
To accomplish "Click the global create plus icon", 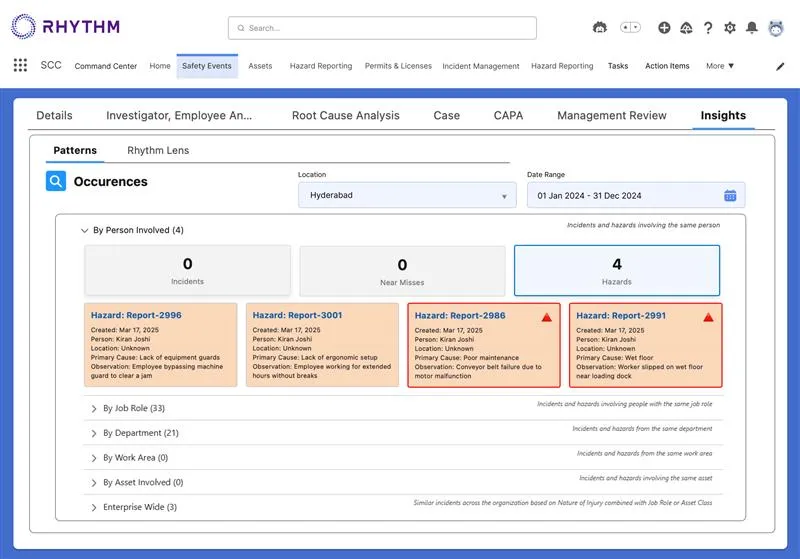I will tap(665, 28).
